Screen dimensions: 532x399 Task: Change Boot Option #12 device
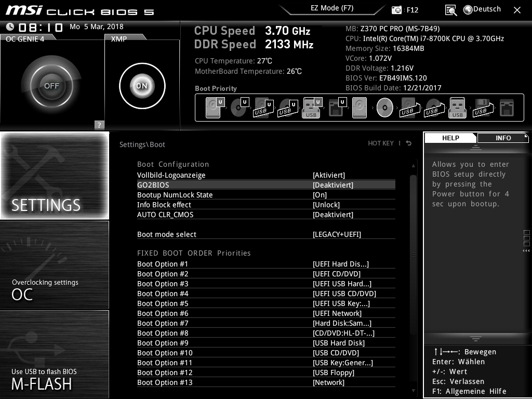[266, 372]
